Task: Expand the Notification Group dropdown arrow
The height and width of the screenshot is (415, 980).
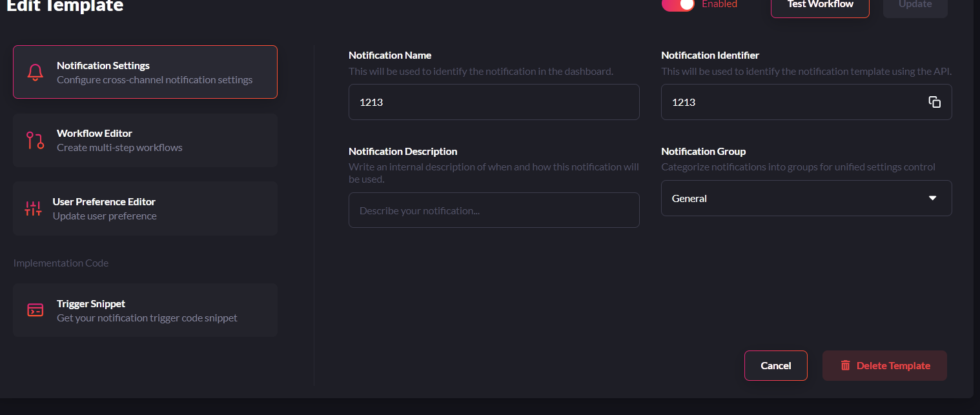Action: [932, 198]
